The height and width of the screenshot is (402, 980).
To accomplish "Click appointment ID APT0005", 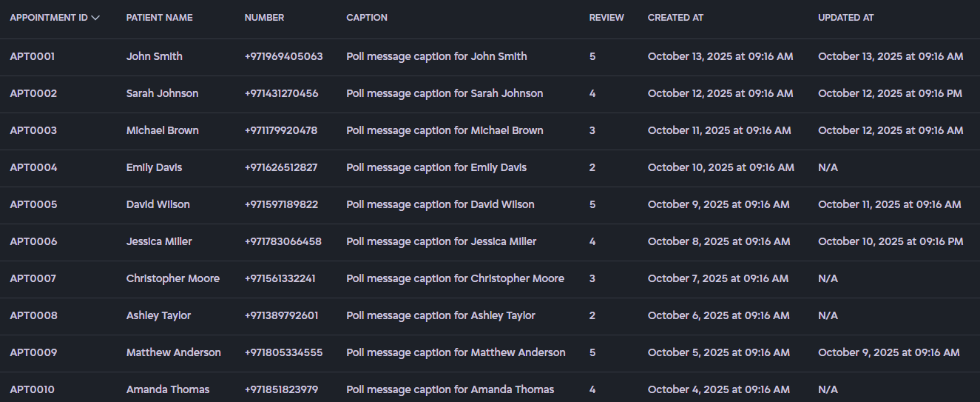I will tap(33, 204).
